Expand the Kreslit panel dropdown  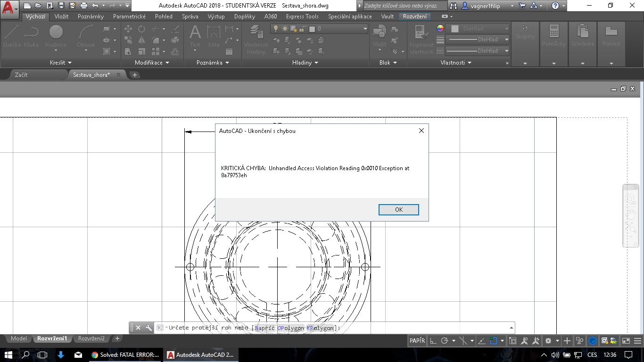tap(61, 63)
